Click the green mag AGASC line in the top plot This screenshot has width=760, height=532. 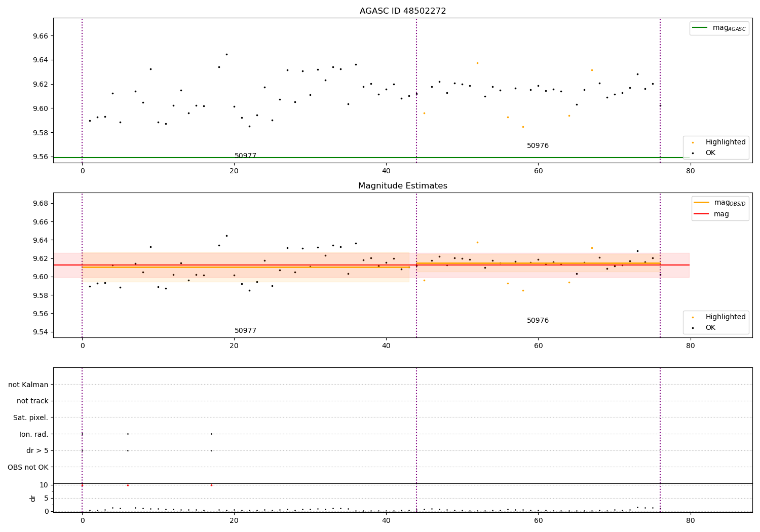point(371,158)
